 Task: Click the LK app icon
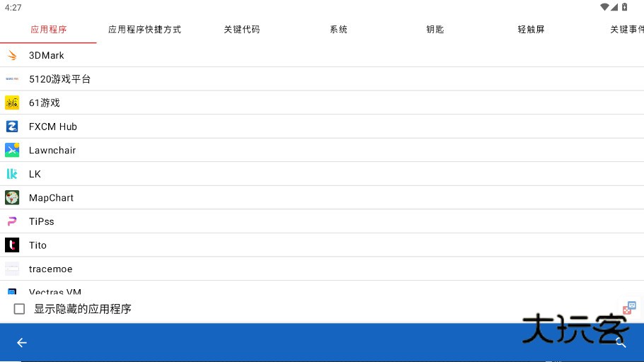tap(12, 174)
